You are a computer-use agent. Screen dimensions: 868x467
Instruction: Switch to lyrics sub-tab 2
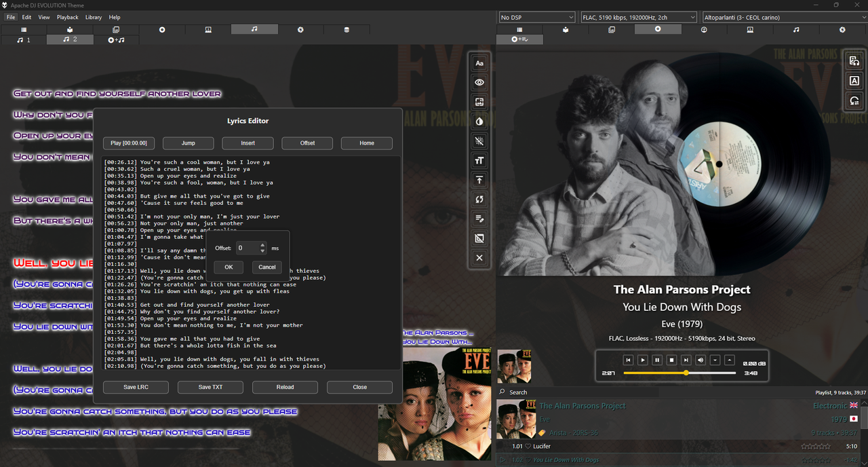[x=70, y=39]
